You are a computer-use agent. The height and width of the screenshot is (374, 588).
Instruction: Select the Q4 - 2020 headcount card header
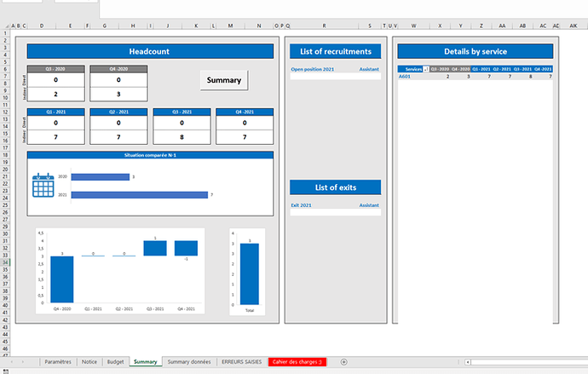click(x=118, y=69)
